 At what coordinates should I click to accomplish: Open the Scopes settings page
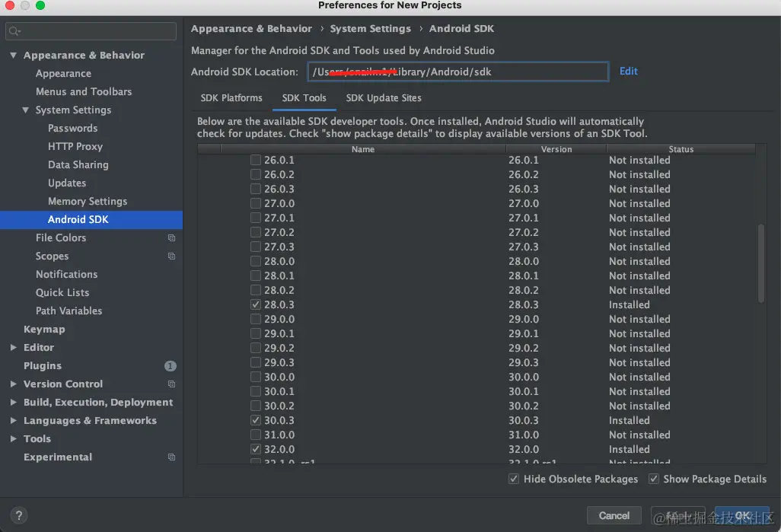click(52, 256)
